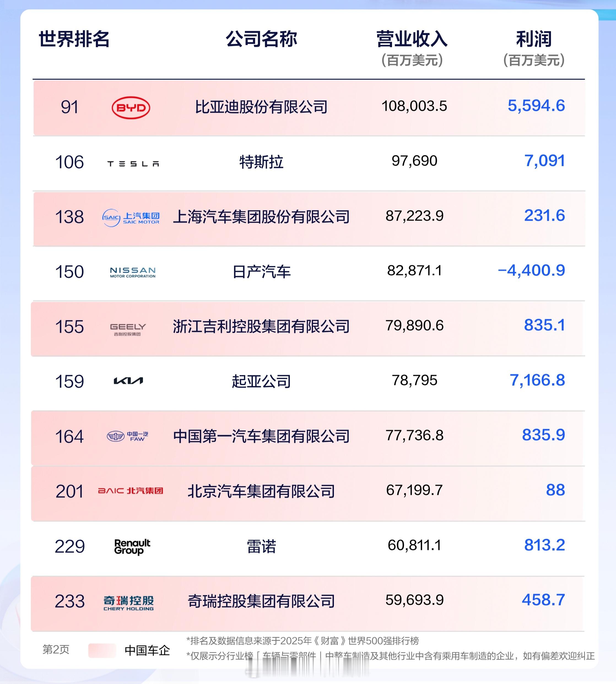Click the Renault Group logo
Screen dimensions: 616x684
coord(132,547)
